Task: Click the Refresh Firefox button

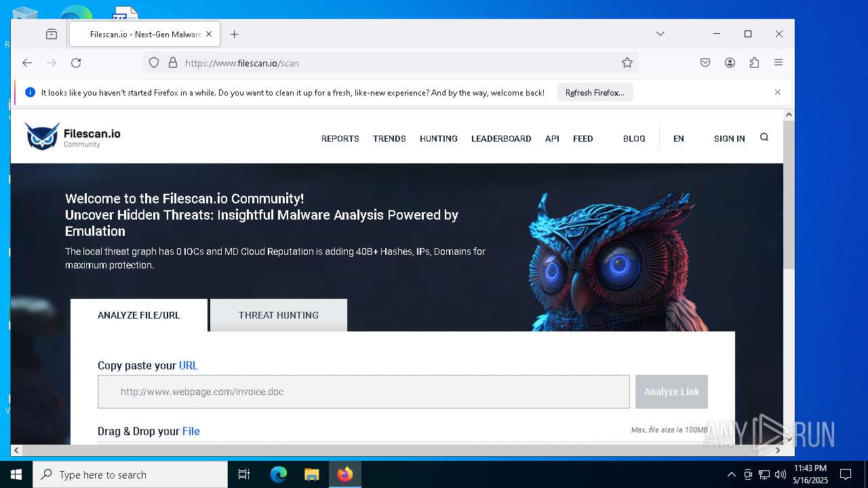Action: (595, 92)
